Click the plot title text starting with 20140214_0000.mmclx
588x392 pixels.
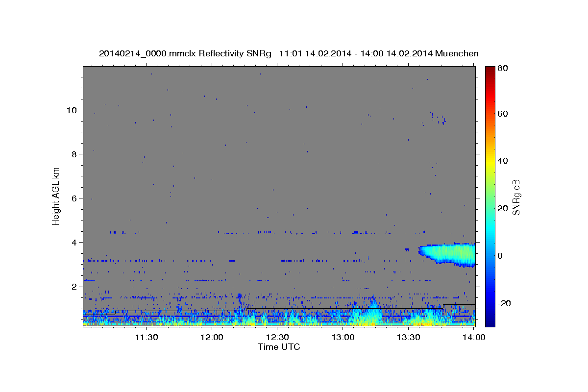pyautogui.click(x=289, y=53)
